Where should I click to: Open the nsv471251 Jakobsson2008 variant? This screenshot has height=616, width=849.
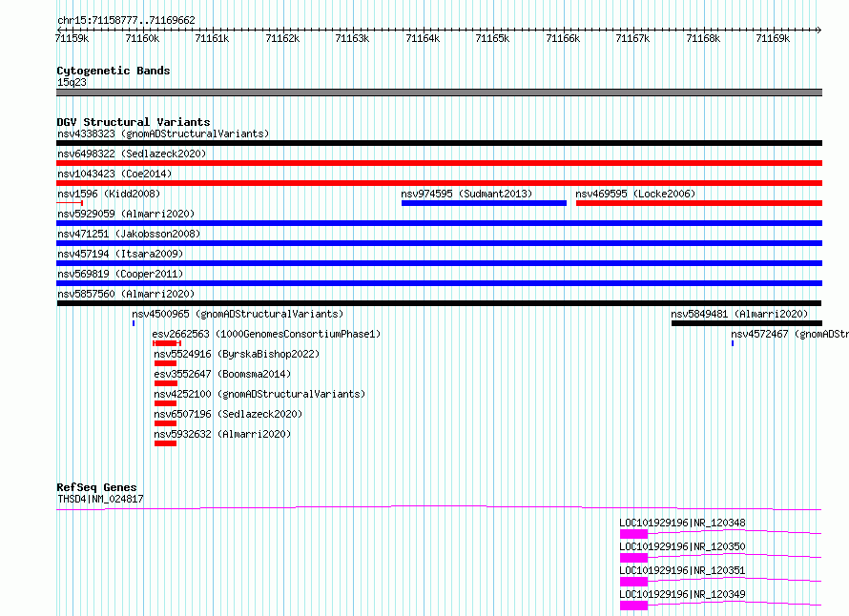(129, 234)
